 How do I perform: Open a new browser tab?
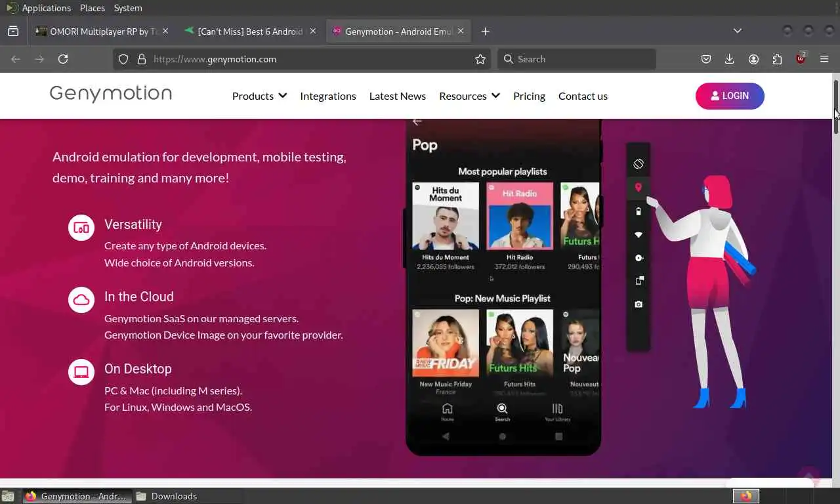click(x=485, y=31)
